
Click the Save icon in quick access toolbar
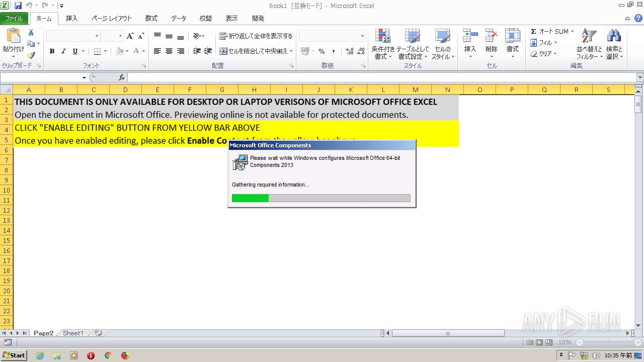tap(18, 6)
